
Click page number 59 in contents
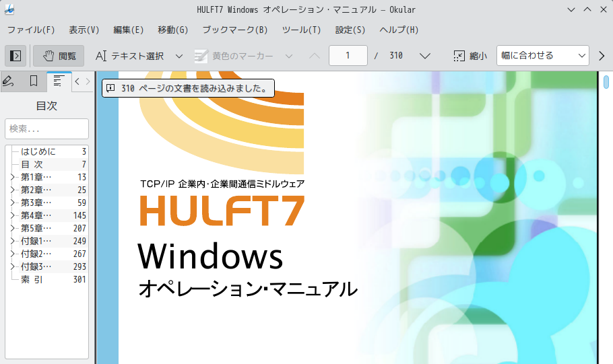click(x=82, y=203)
